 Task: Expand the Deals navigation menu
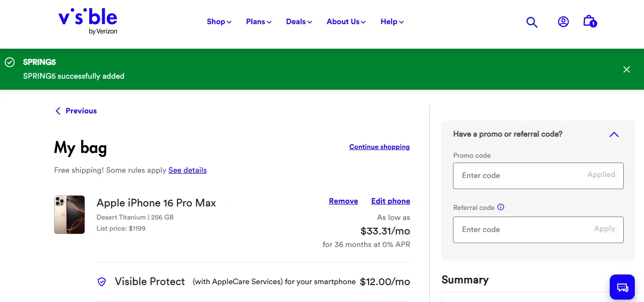click(x=299, y=22)
